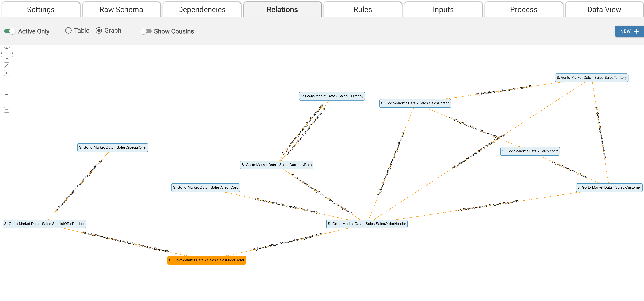Open the Raw Schema tab
This screenshot has width=644, height=301.
(x=121, y=9)
